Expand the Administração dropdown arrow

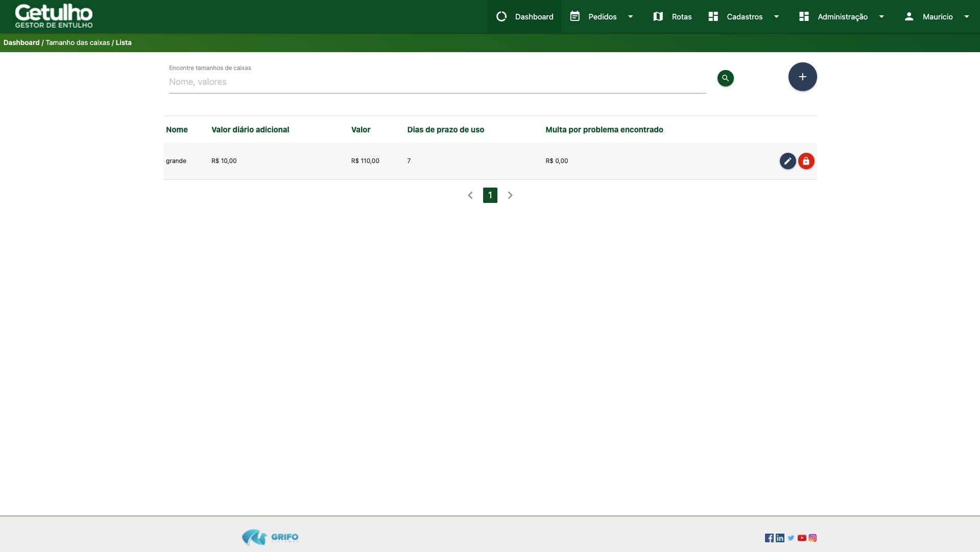(x=881, y=16)
